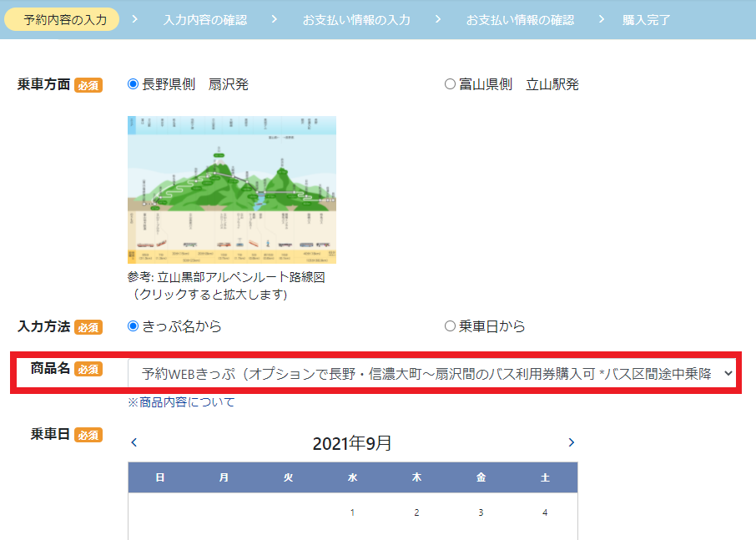Pick September 1 on the calendar

(x=352, y=512)
